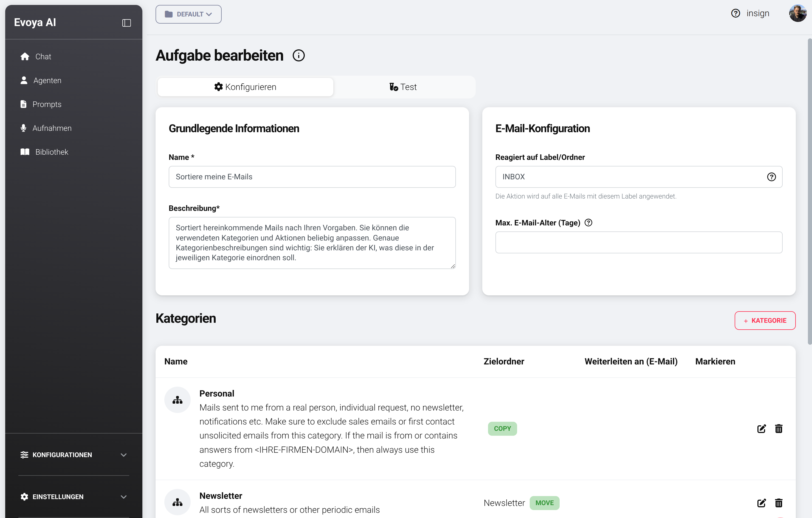Click the MOVE badge next to Newsletter

point(544,503)
